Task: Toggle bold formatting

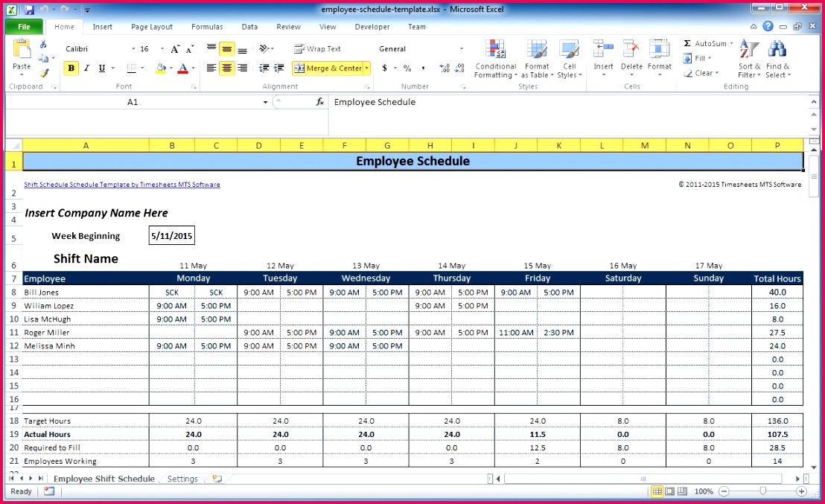Action: (71, 68)
